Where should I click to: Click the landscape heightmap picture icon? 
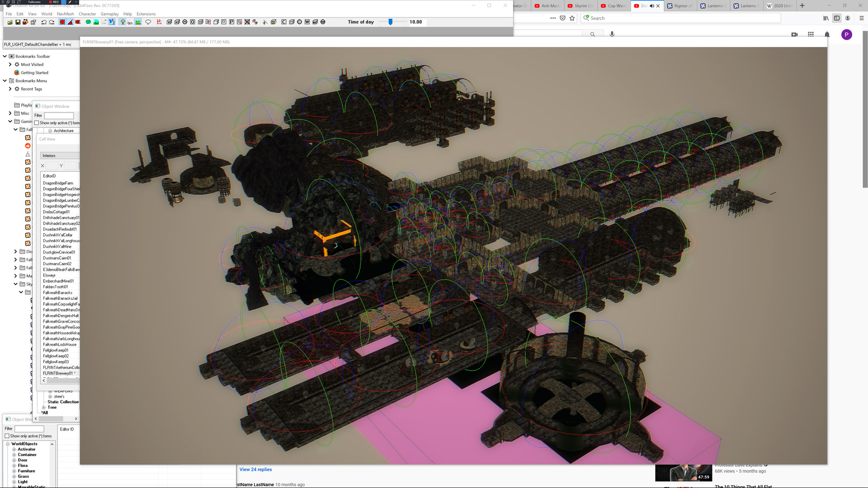tap(96, 22)
